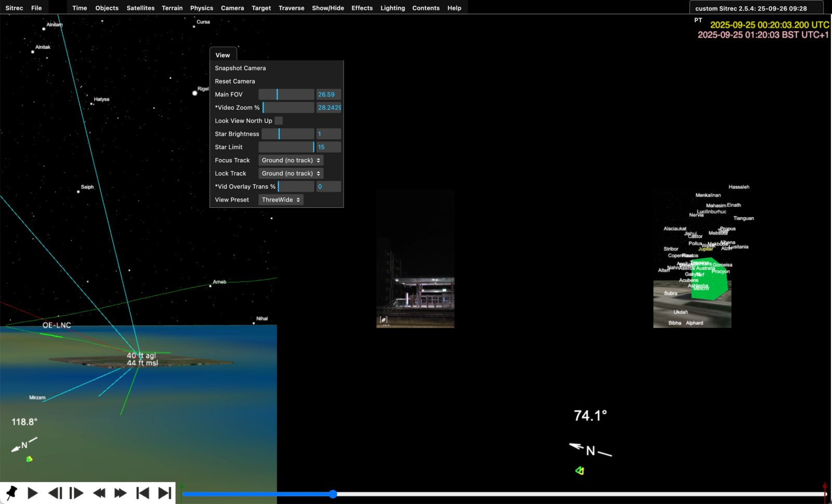This screenshot has width=832, height=504.
Task: Open the Lock Track dropdown
Action: pyautogui.click(x=291, y=174)
